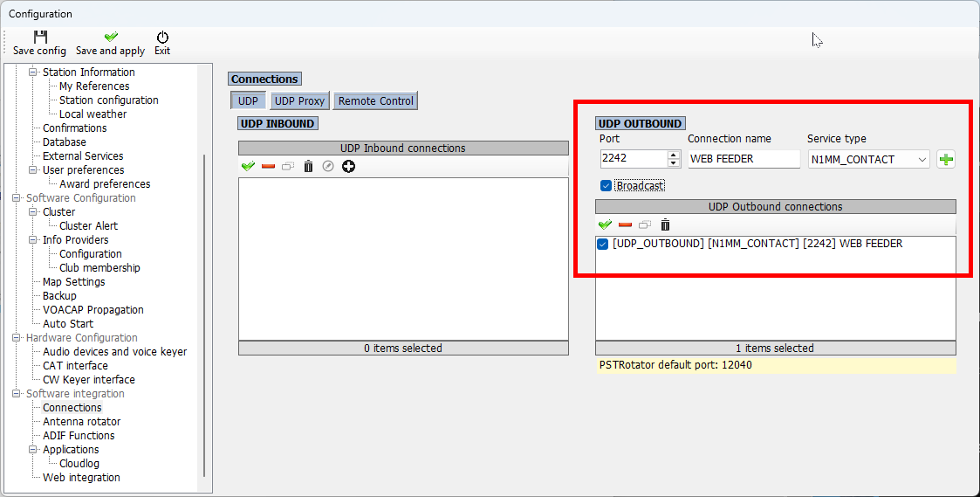Open Configuration under Info Providers

(91, 253)
